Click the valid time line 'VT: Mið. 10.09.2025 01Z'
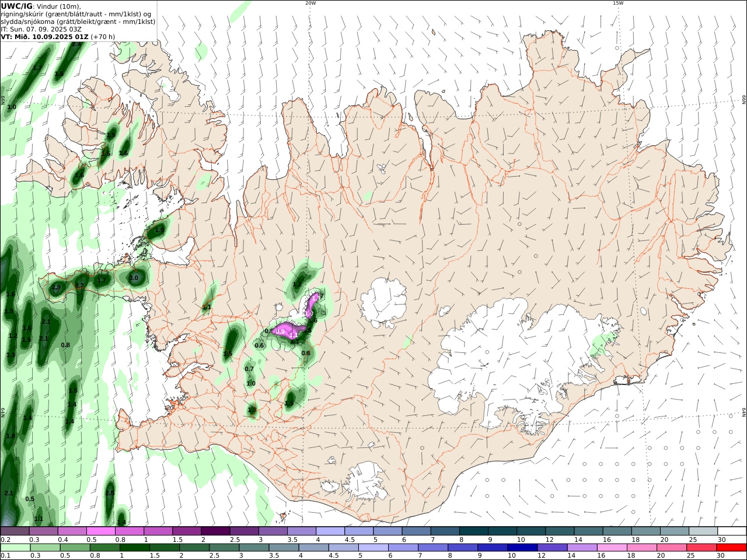747x560 pixels. coord(45,36)
